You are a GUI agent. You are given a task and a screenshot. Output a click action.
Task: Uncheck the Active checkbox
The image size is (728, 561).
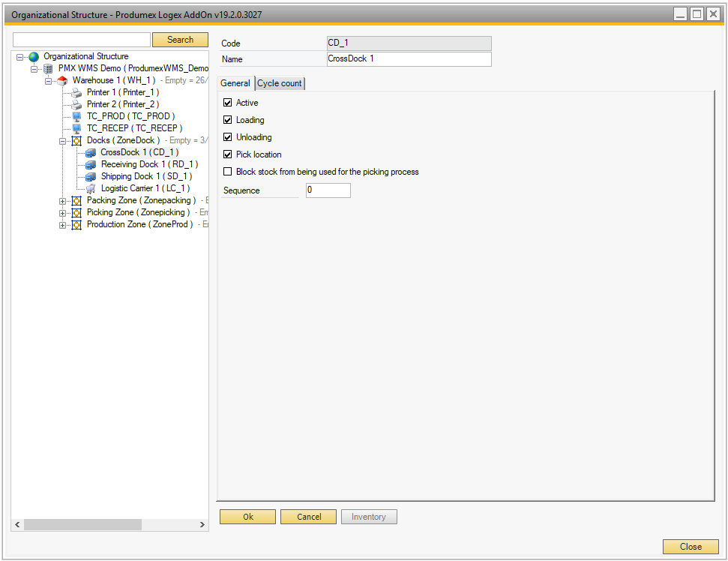click(x=228, y=103)
